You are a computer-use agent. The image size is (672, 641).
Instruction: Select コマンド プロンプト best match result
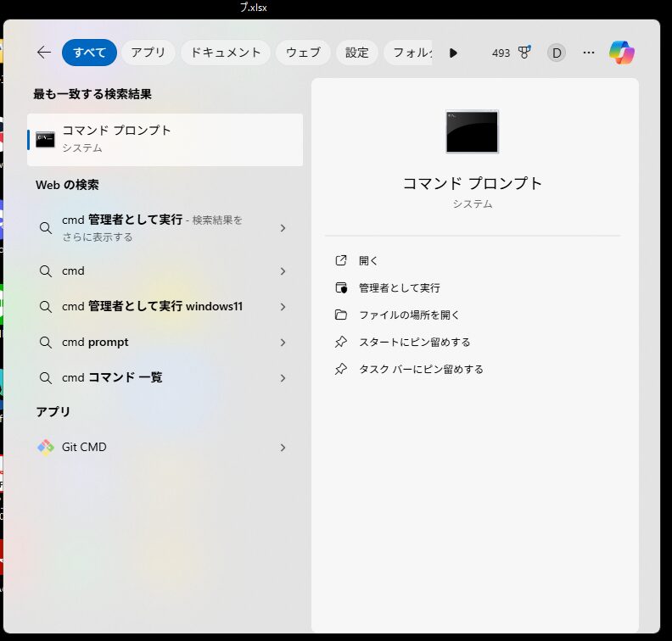click(165, 139)
